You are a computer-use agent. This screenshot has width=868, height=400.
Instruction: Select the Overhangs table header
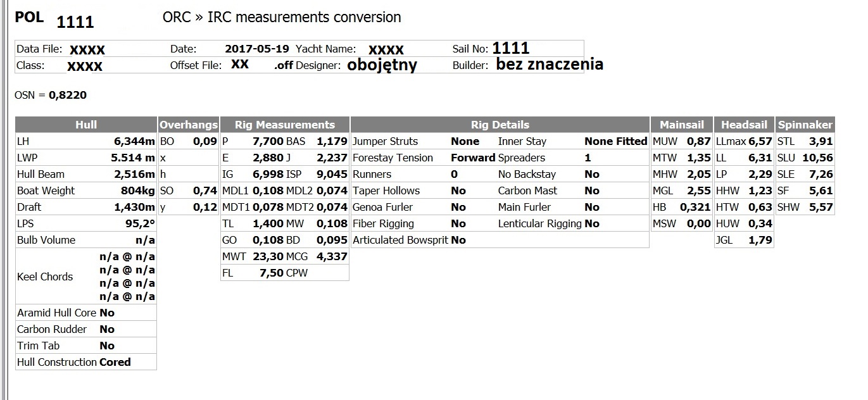(189, 125)
